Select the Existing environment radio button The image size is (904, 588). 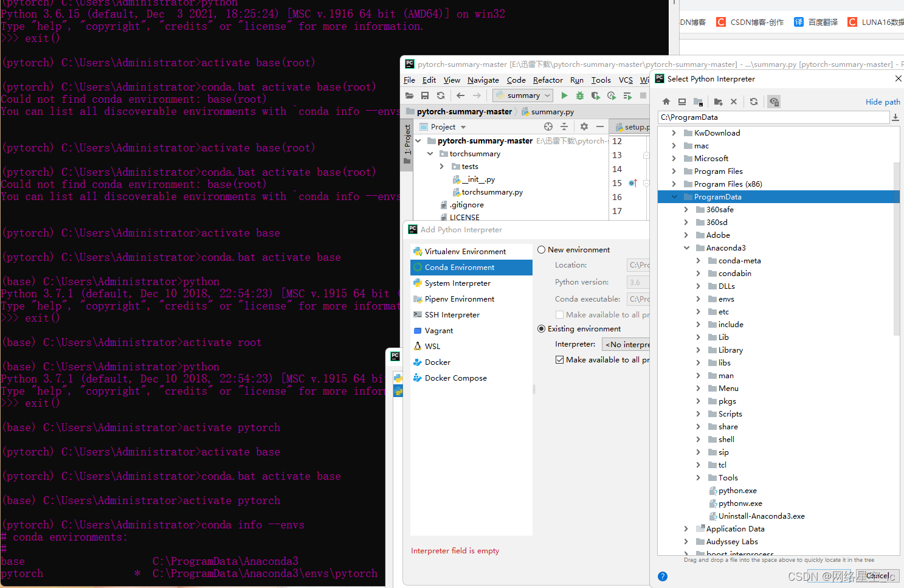coord(541,329)
